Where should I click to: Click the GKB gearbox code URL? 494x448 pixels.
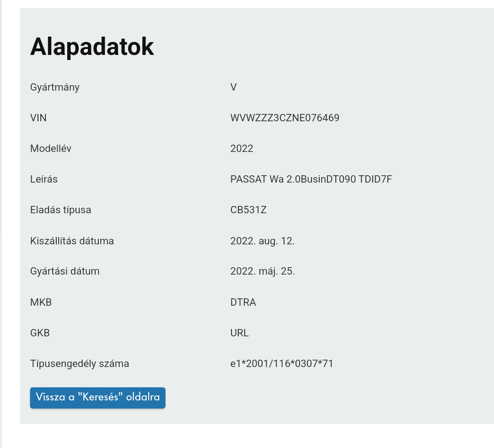coord(239,333)
